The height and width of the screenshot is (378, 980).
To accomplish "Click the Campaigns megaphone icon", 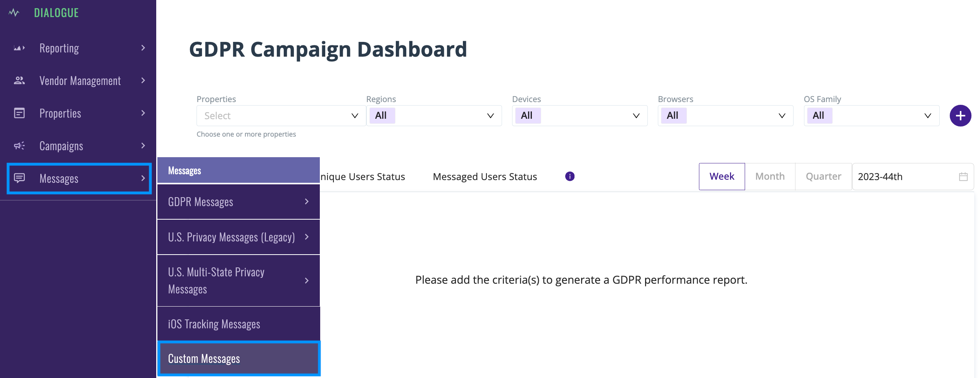I will click(19, 146).
